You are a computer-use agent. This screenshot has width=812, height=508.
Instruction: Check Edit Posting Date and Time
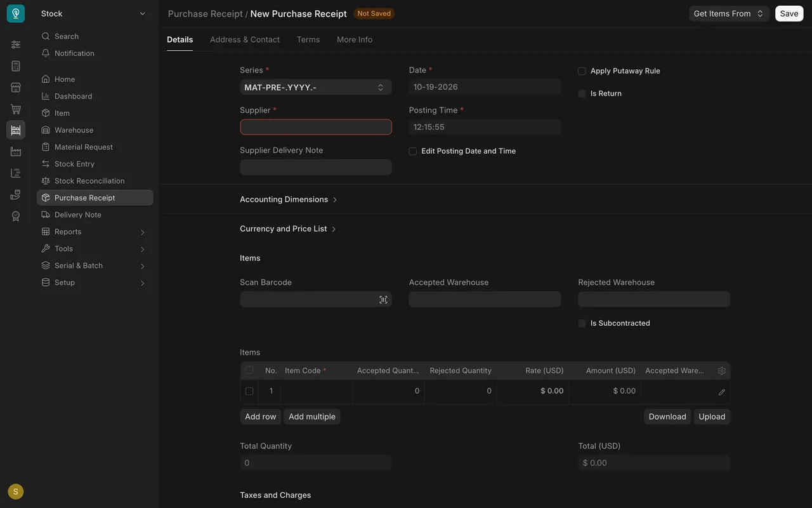point(412,151)
